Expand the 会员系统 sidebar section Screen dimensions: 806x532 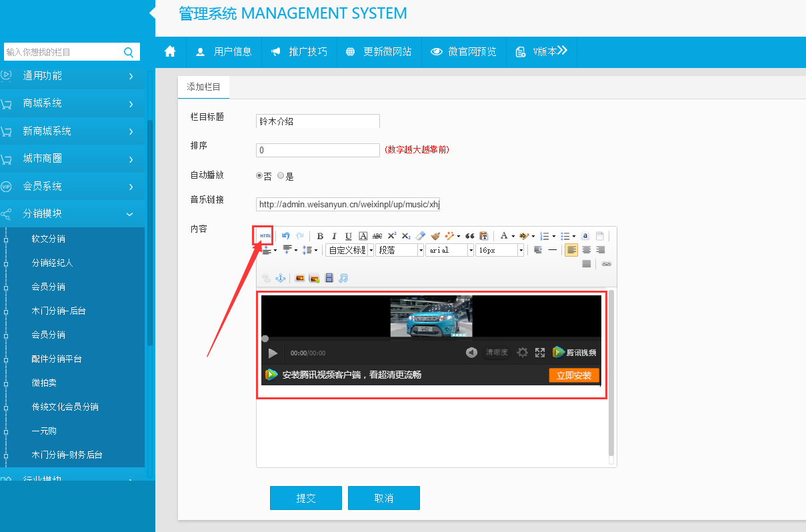72,186
